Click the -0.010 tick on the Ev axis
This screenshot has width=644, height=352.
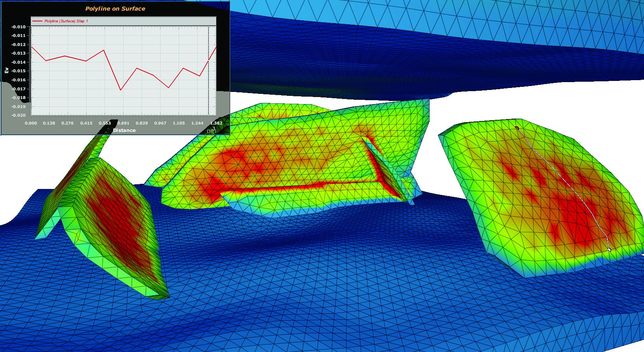tap(18, 27)
